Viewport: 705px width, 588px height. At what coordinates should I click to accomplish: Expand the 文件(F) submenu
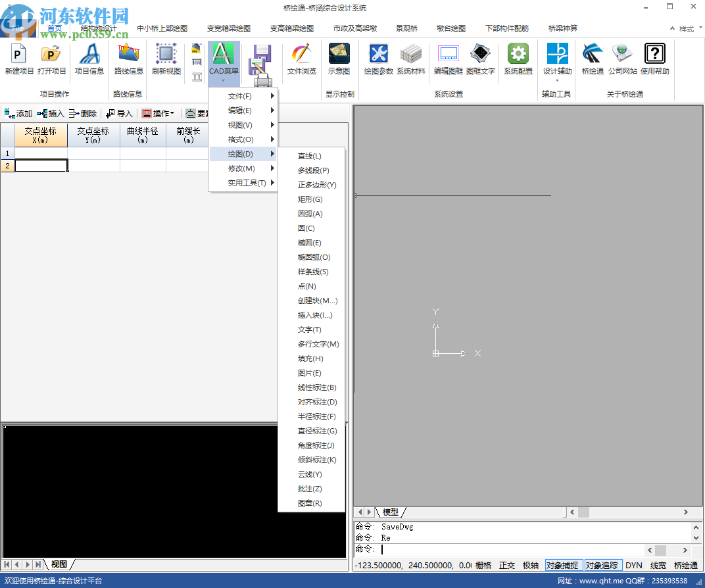click(243, 96)
